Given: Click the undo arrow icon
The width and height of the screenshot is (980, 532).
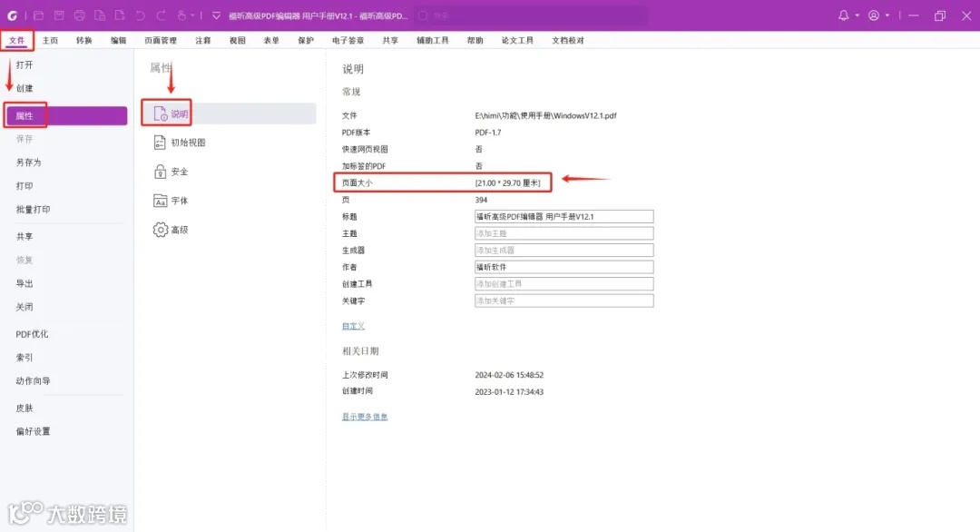Looking at the screenshot, I should click(x=140, y=15).
